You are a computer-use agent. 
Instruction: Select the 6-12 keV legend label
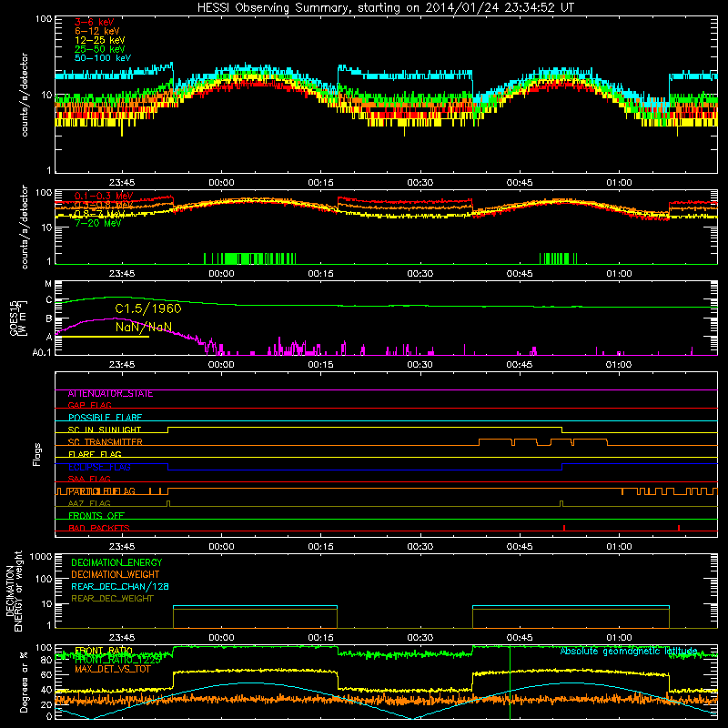96,31
